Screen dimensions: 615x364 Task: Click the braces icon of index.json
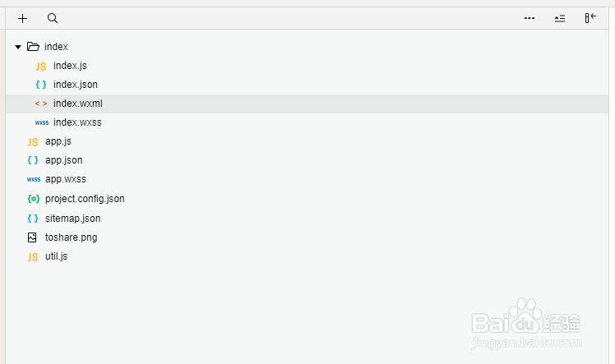pos(41,85)
